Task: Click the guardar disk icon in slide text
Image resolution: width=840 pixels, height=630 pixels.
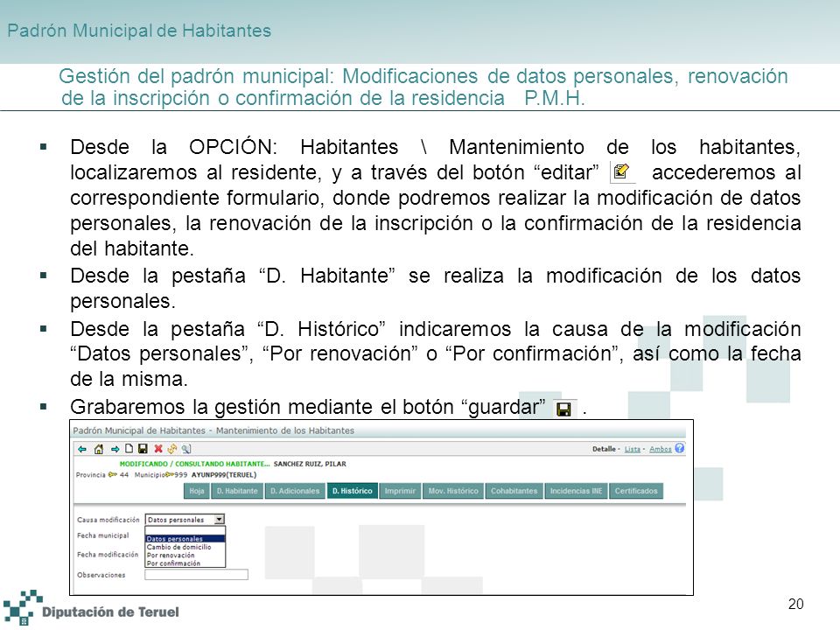Action: click(x=564, y=409)
